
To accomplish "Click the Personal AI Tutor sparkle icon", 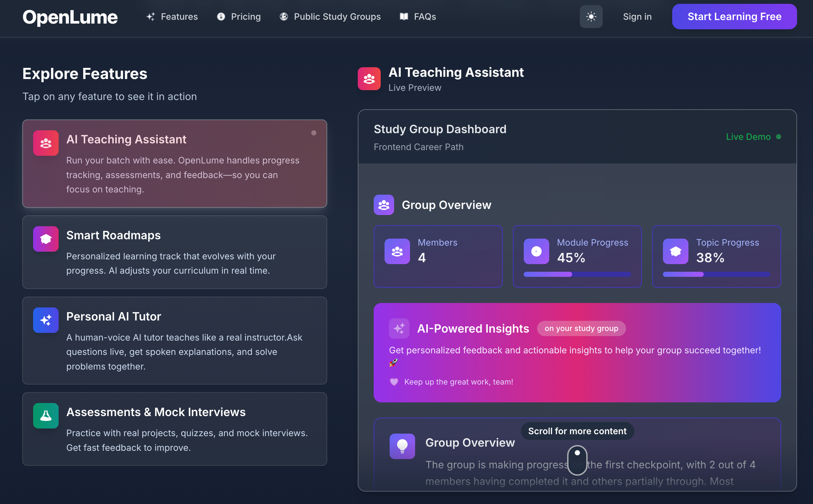I will tap(46, 320).
